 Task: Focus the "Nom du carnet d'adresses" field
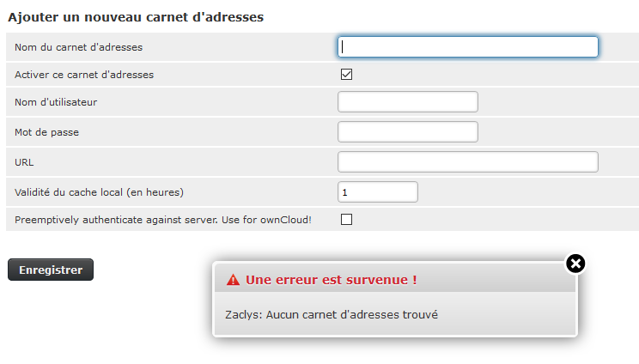coord(468,46)
